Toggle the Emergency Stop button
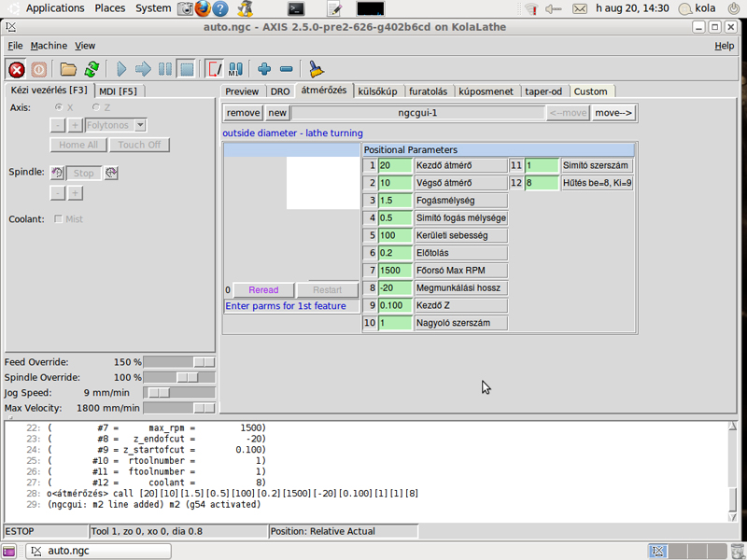The height and width of the screenshot is (560, 747). (x=17, y=69)
